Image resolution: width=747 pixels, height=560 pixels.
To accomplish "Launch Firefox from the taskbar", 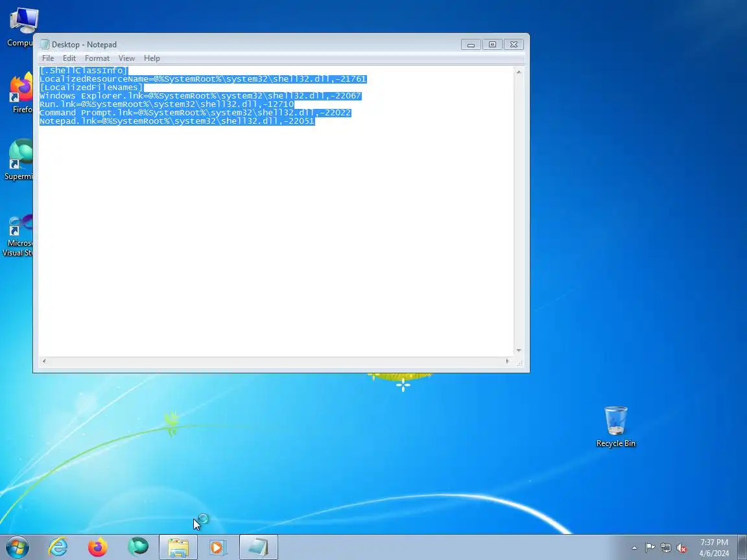I will tap(98, 547).
